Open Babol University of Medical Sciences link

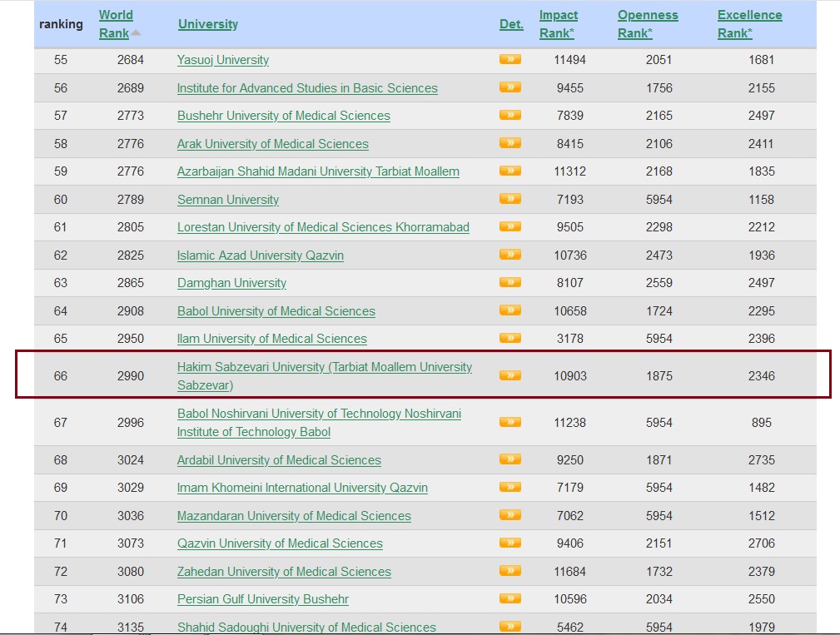tap(276, 310)
